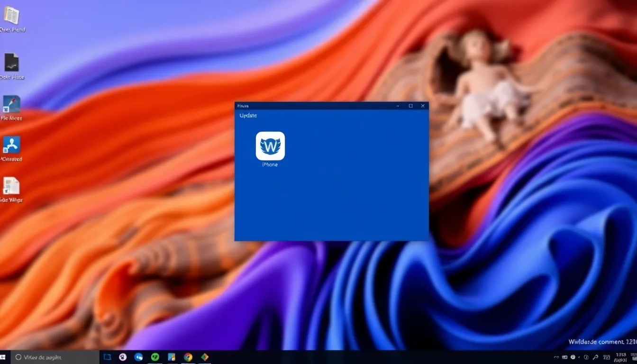
Task: Open the blue Edge-like taskbar icon
Action: 139,357
